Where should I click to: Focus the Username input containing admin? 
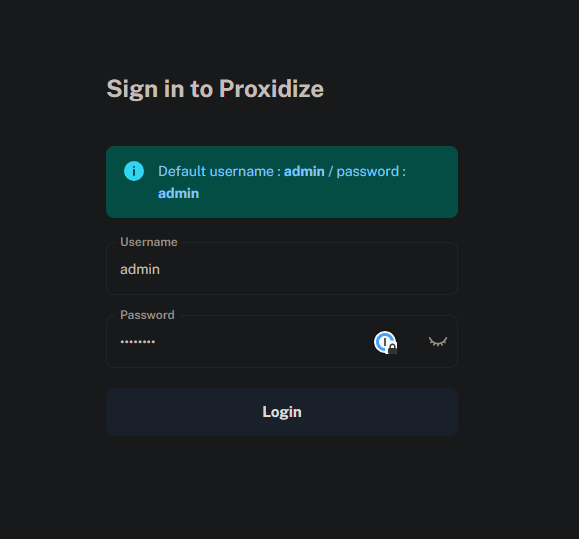point(282,269)
